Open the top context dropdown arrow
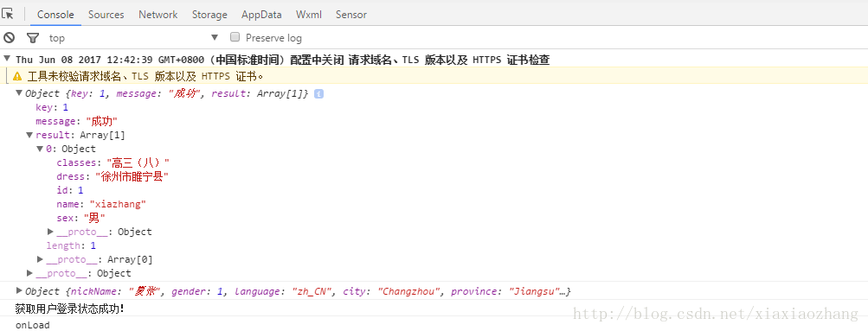The image size is (868, 331). 215,37
